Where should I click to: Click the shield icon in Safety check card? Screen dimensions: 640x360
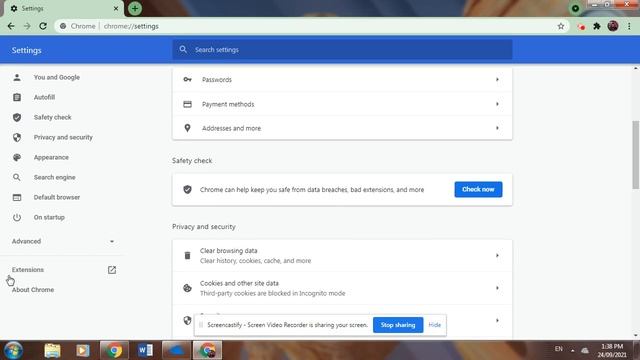[187, 189]
